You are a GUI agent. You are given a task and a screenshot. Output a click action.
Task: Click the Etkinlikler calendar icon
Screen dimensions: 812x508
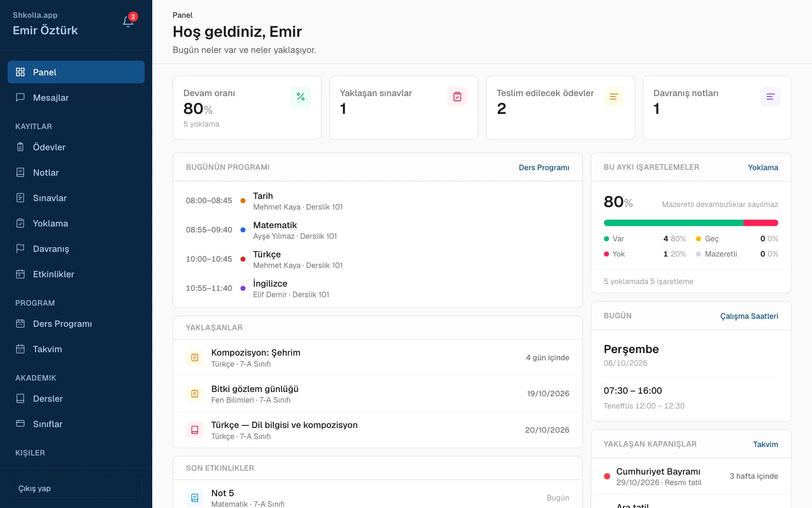(20, 274)
